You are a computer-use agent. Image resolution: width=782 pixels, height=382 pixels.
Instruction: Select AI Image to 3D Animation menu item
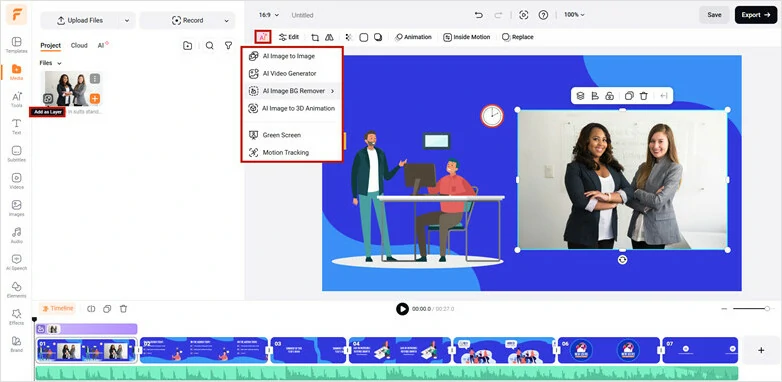click(292, 108)
